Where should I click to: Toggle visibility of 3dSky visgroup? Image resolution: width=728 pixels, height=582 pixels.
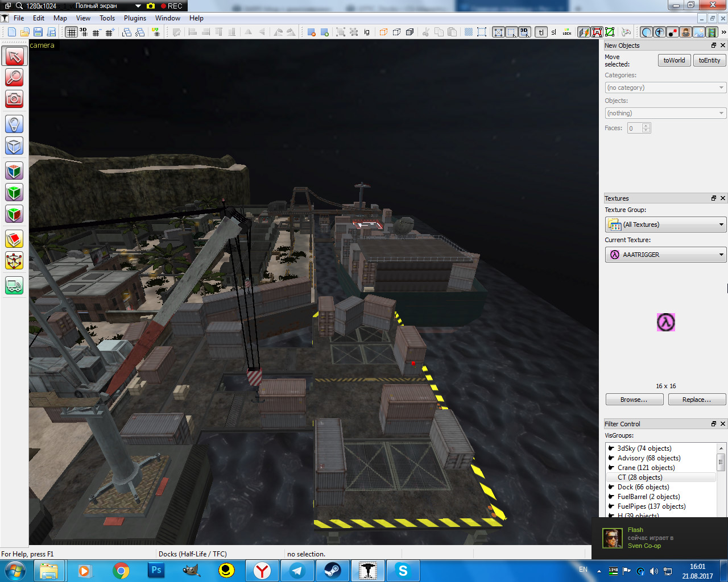pyautogui.click(x=611, y=448)
